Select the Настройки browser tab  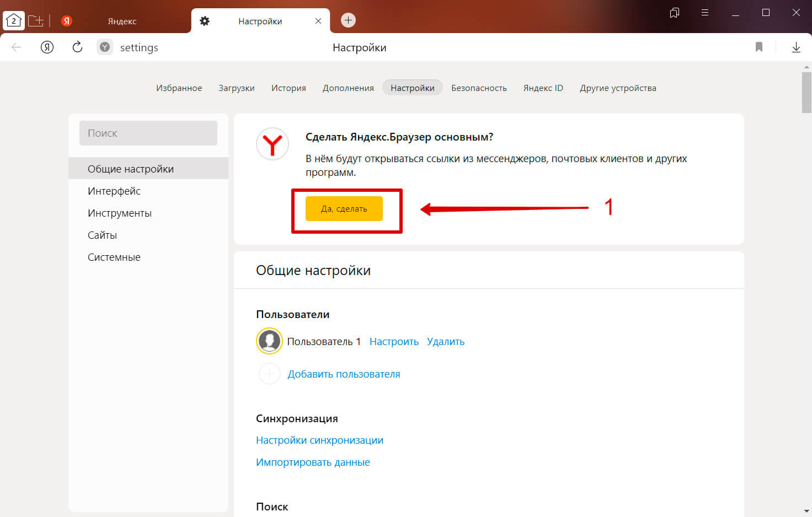point(260,21)
